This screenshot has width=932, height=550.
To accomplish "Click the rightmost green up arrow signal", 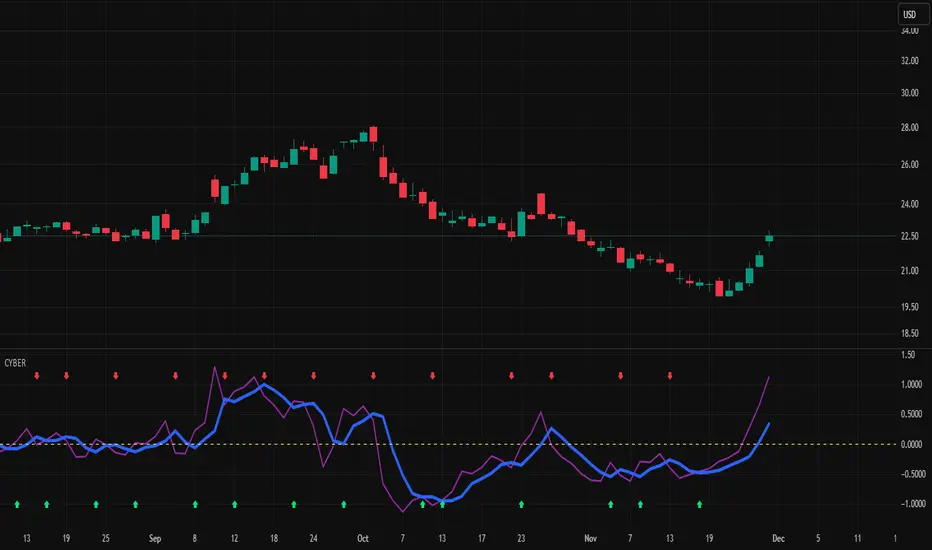I will click(x=700, y=503).
